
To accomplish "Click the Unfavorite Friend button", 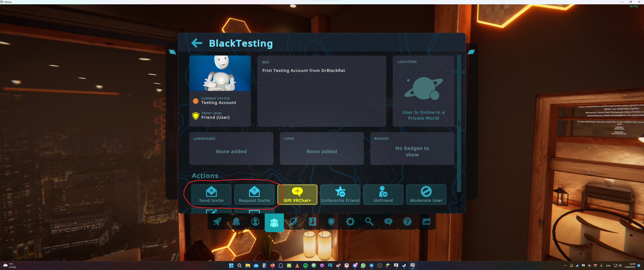I will [x=340, y=194].
